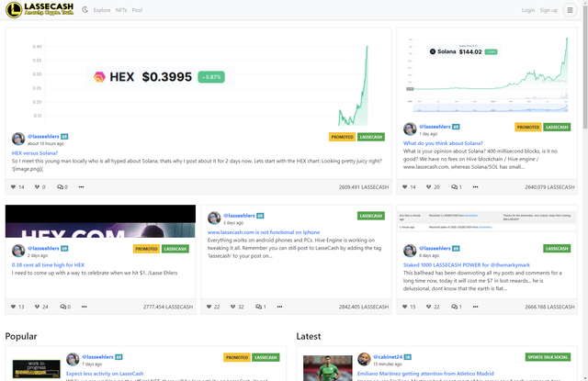Open the Solana price chart image
The width and height of the screenshot is (588, 381).
[487, 73]
